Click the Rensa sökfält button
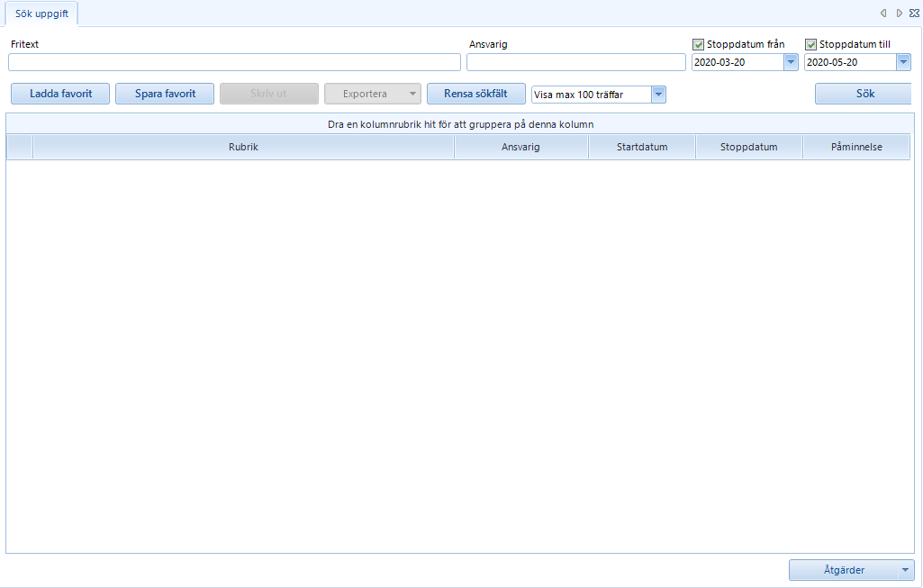Screen dimensions: 923x588 [x=475, y=94]
